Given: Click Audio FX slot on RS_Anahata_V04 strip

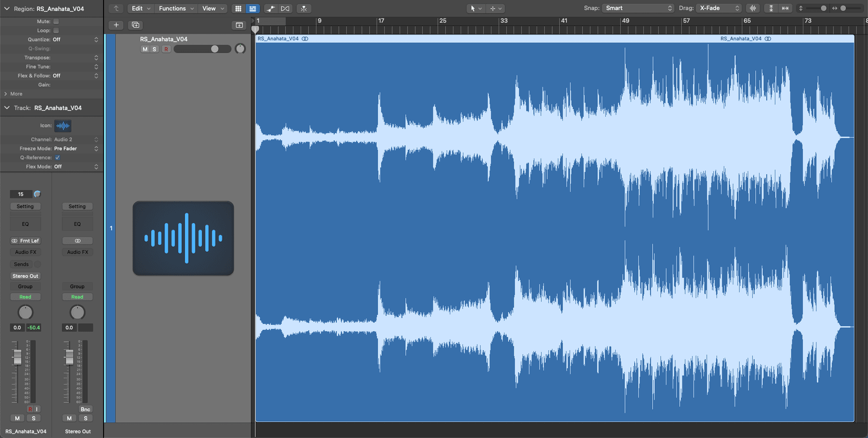Looking at the screenshot, I should tap(25, 252).
